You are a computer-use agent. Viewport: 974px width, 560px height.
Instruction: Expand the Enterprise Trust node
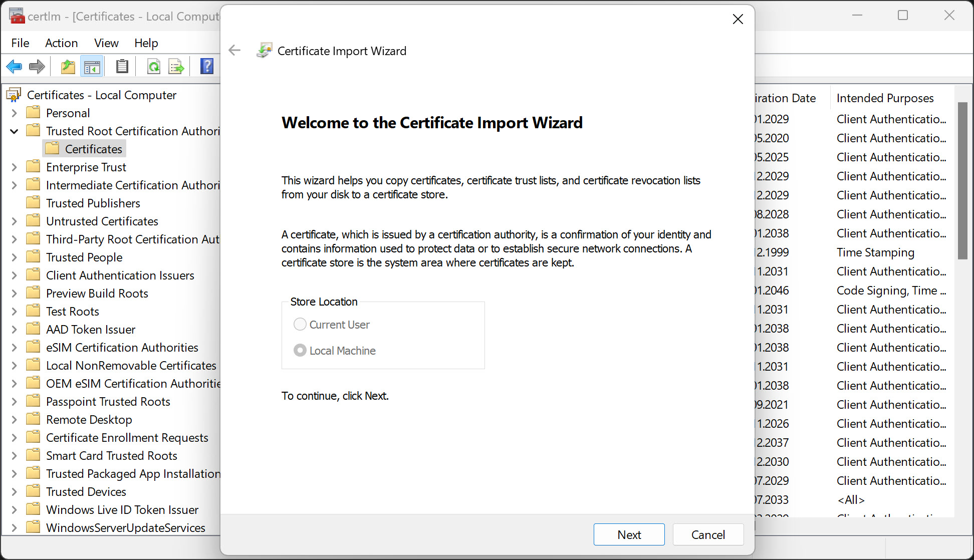click(14, 167)
